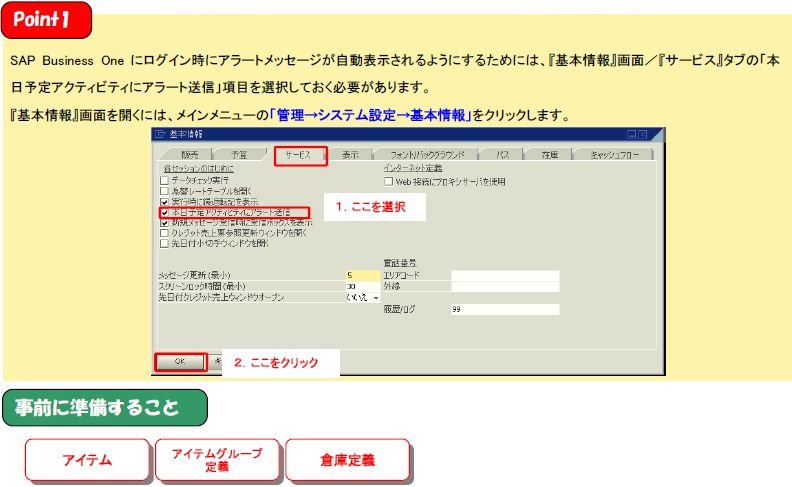
Task: Click the 各セッションのはじめに heading
Action: click(199, 168)
